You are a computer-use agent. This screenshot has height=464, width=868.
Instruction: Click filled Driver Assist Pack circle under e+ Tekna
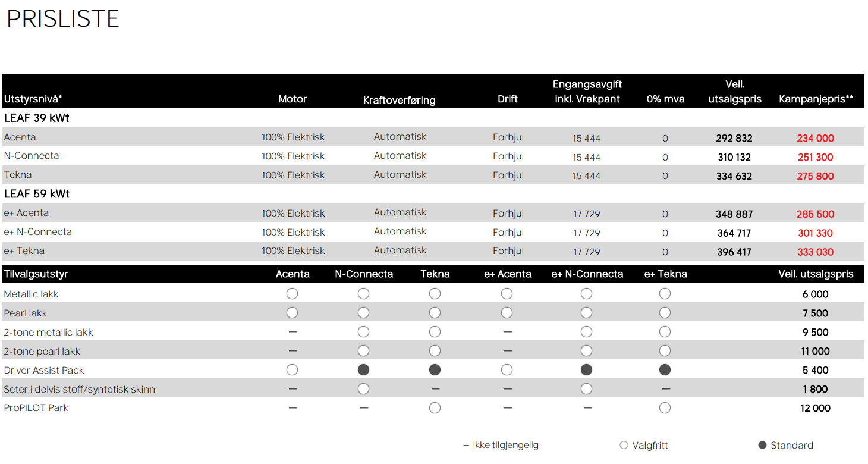tap(665, 370)
